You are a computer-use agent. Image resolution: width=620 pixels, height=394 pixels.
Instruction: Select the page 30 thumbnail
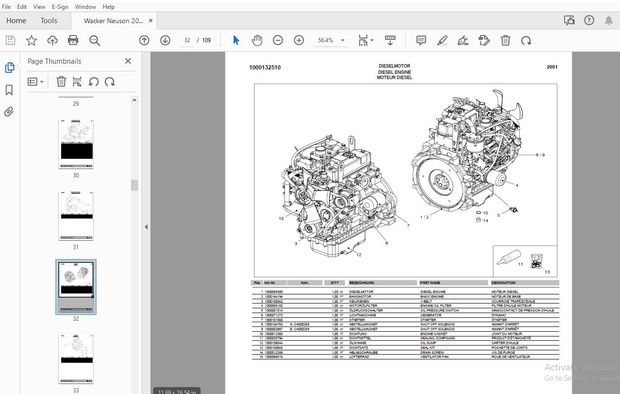click(x=76, y=144)
